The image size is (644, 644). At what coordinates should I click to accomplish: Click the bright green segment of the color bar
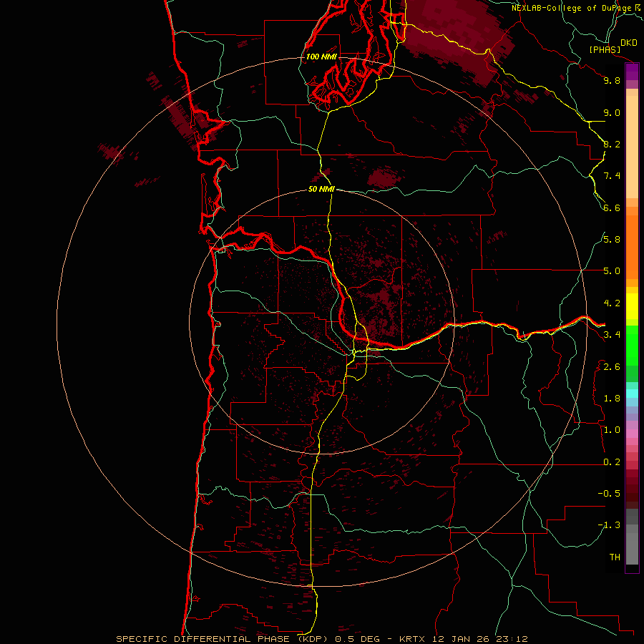[632, 346]
